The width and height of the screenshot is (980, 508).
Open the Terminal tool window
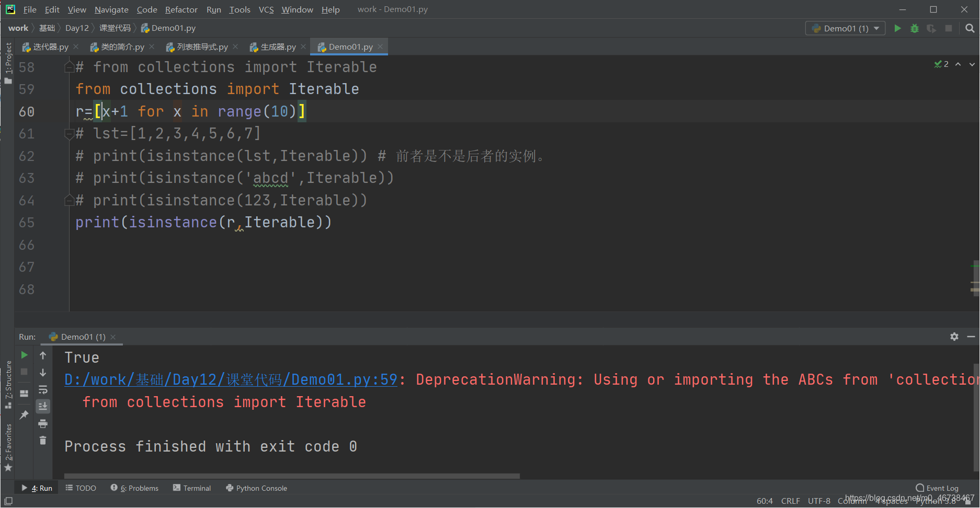[x=192, y=488]
